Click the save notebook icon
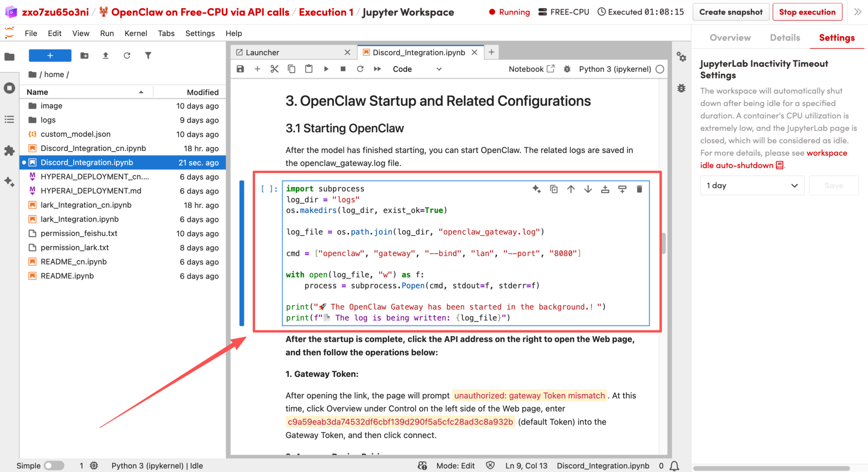The width and height of the screenshot is (868, 472). (x=240, y=69)
